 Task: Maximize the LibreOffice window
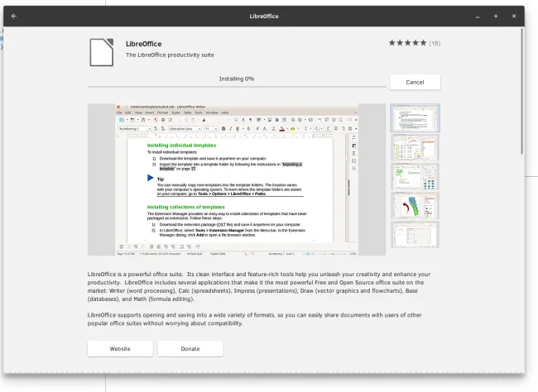coord(496,16)
